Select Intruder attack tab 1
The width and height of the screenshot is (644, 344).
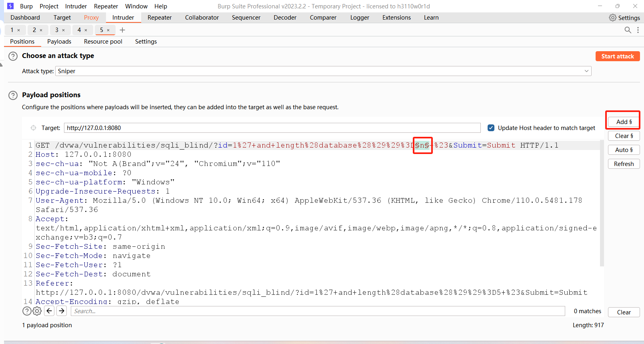click(12, 30)
